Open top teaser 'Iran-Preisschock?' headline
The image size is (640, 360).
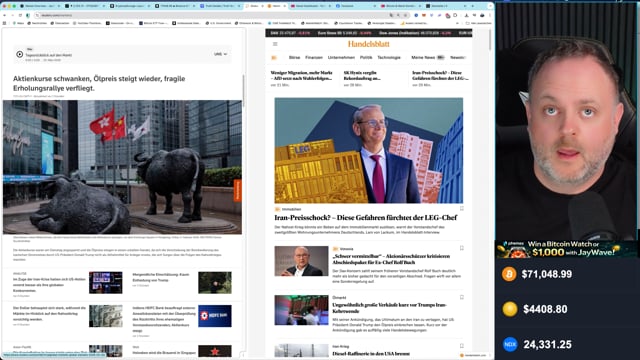(440, 75)
